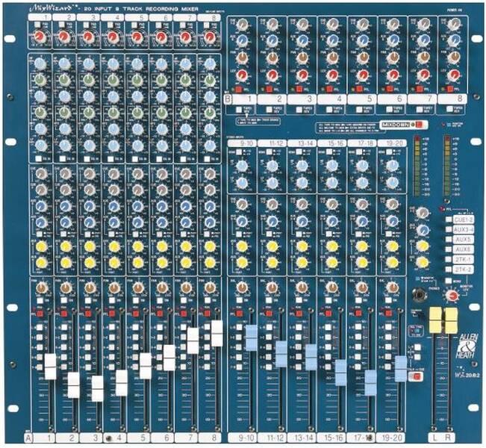Turn tape return 4 blue aux knob

(x=333, y=40)
